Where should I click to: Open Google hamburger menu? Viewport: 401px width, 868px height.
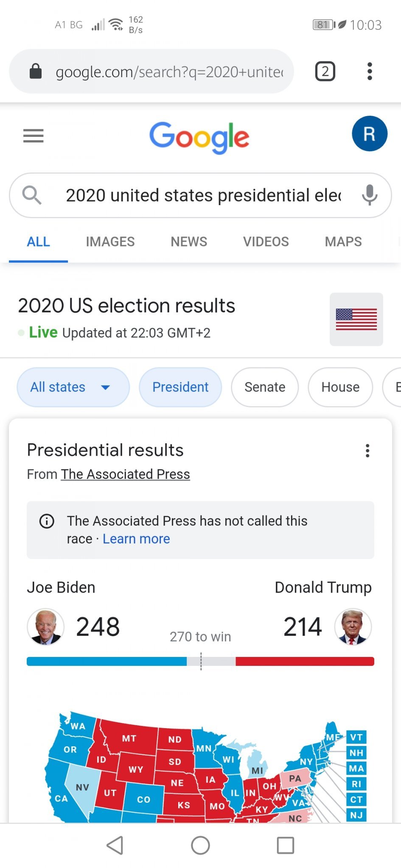coord(33,136)
